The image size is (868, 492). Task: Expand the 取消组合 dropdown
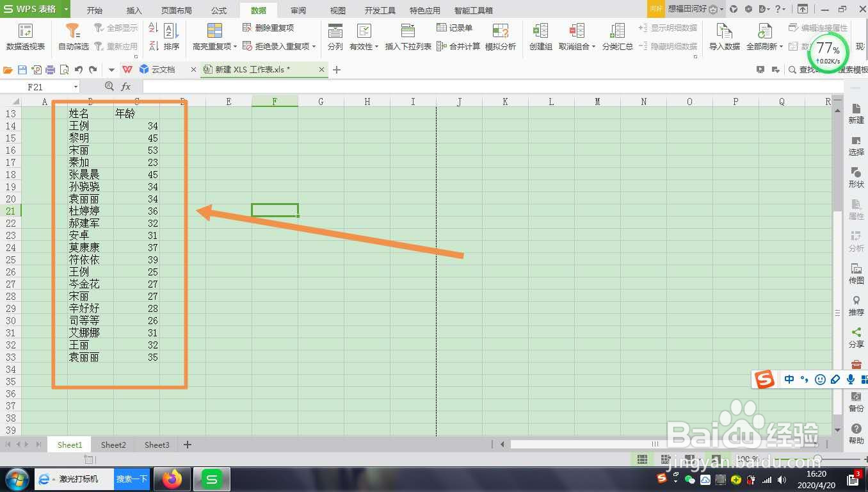click(x=593, y=47)
